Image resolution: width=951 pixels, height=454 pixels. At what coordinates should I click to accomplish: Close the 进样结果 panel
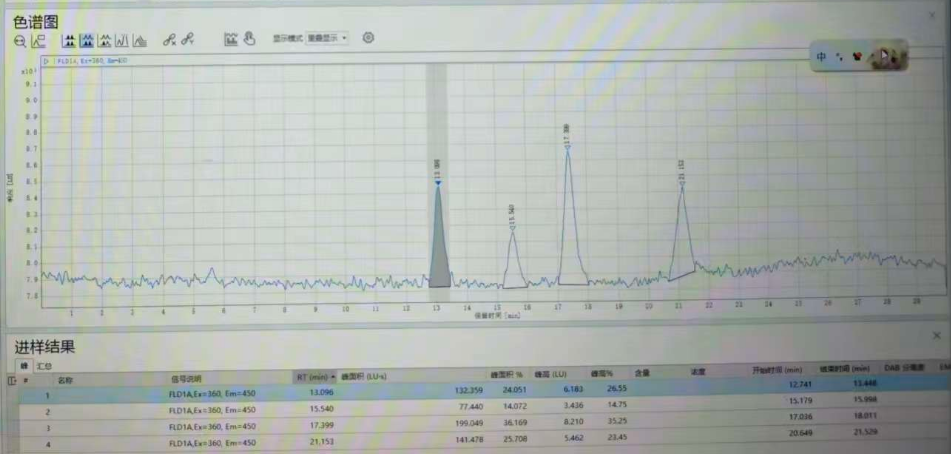[936, 336]
